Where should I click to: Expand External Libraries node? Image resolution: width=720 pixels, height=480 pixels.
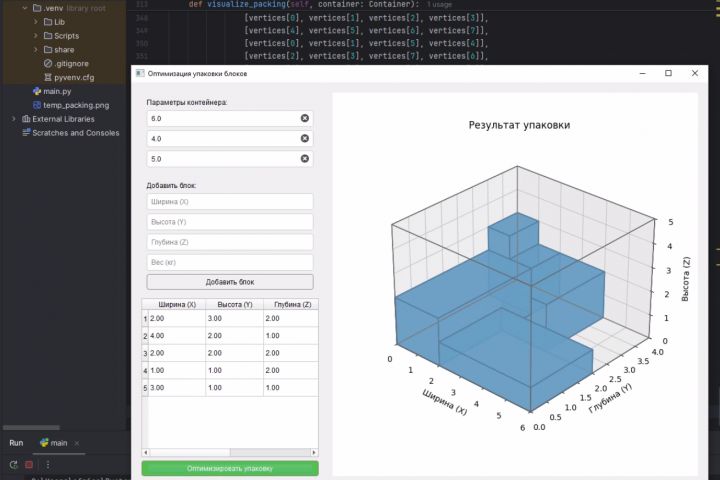click(13, 119)
